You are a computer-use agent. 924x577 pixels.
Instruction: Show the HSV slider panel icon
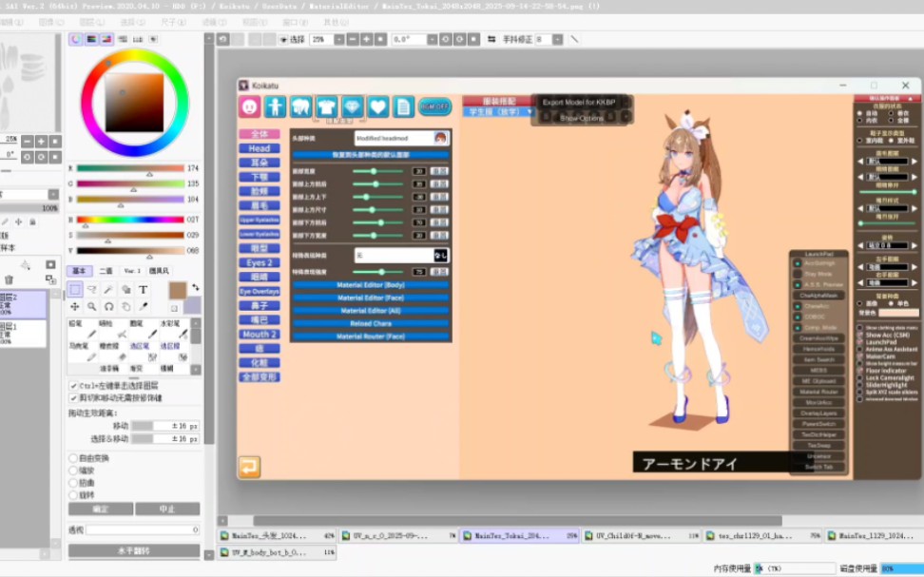coord(106,39)
